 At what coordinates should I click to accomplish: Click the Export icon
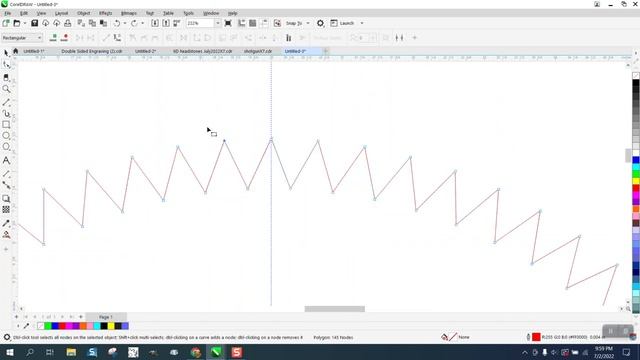(166, 23)
